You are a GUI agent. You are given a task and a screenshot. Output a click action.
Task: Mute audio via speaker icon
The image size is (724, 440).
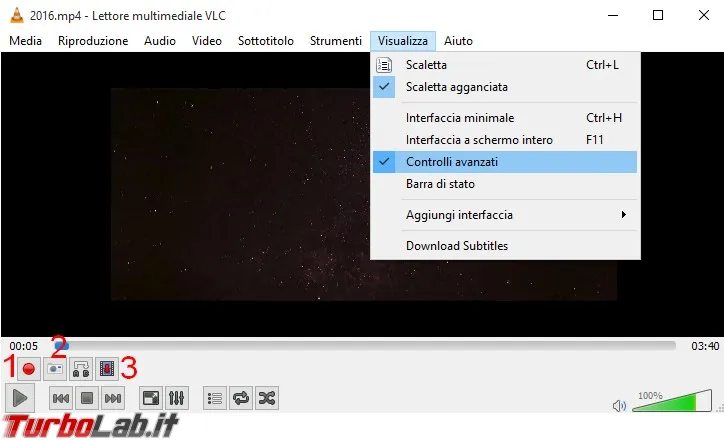[x=619, y=406]
